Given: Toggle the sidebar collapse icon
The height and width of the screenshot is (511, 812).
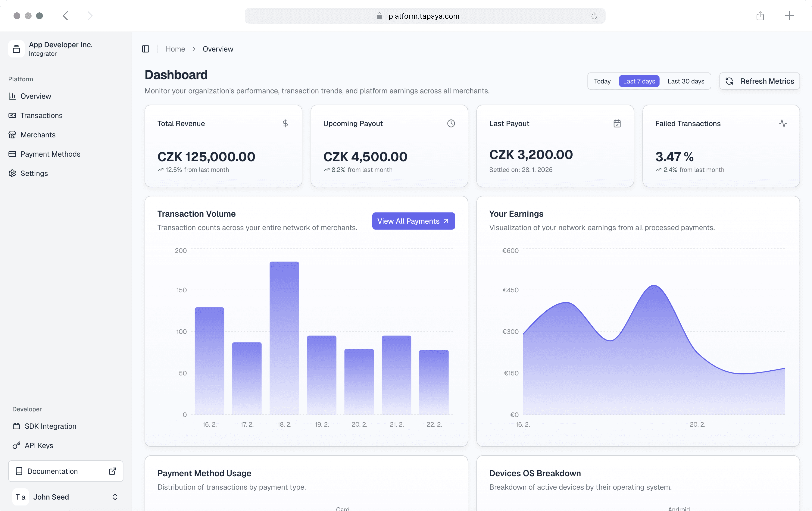Looking at the screenshot, I should pyautogui.click(x=146, y=49).
